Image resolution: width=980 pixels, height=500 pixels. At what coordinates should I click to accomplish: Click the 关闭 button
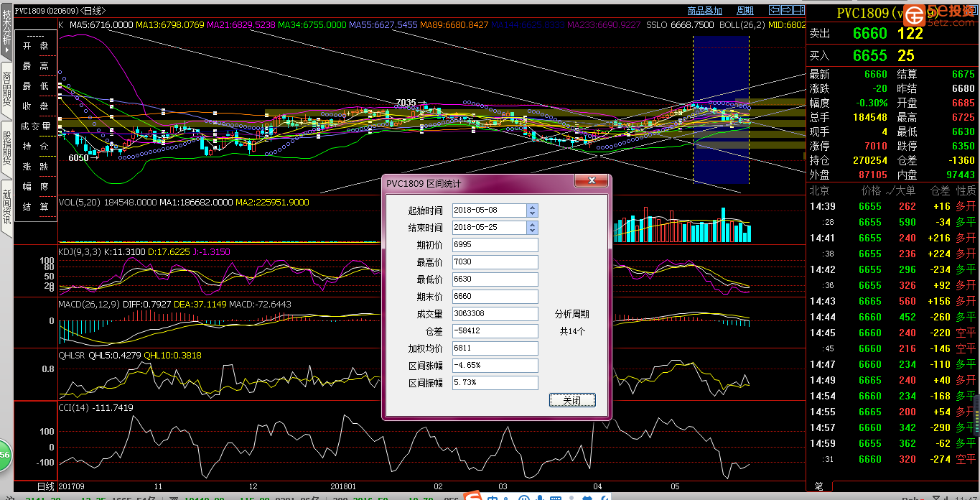572,400
